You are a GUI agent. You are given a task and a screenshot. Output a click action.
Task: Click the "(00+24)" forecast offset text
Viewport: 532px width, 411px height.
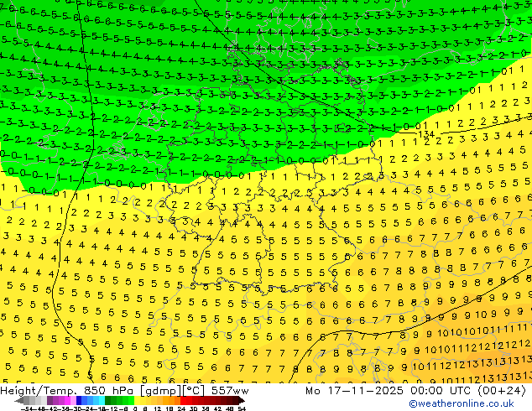(x=502, y=391)
